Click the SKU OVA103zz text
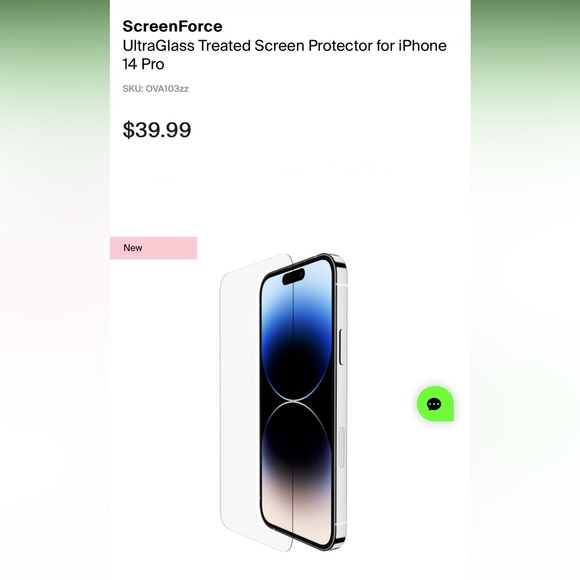 coord(156,89)
